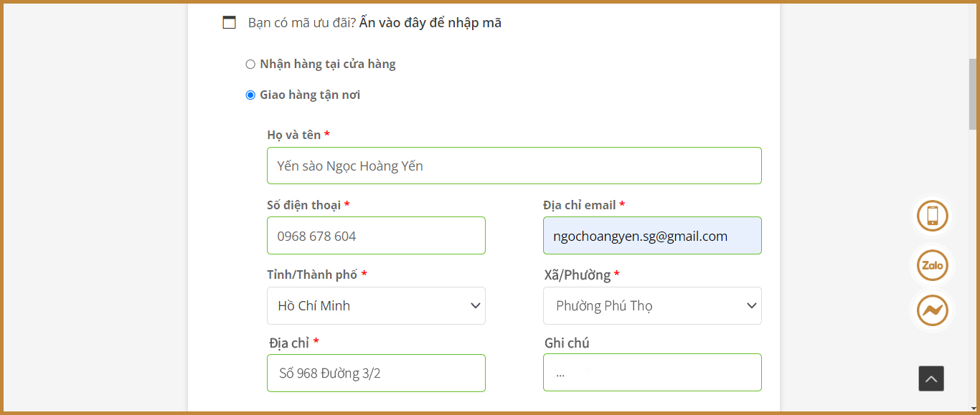This screenshot has width=980, height=415.
Task: Click the Ghi chú note field
Action: pyautogui.click(x=652, y=373)
